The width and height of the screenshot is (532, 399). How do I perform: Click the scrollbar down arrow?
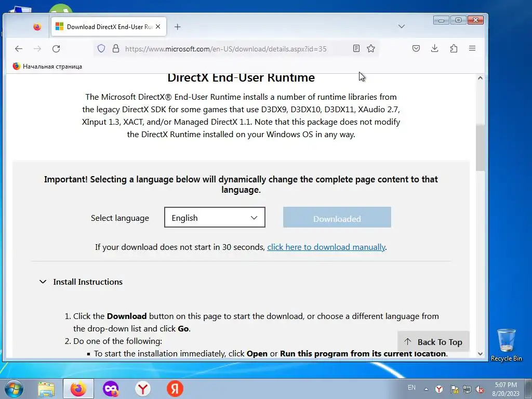click(480, 353)
